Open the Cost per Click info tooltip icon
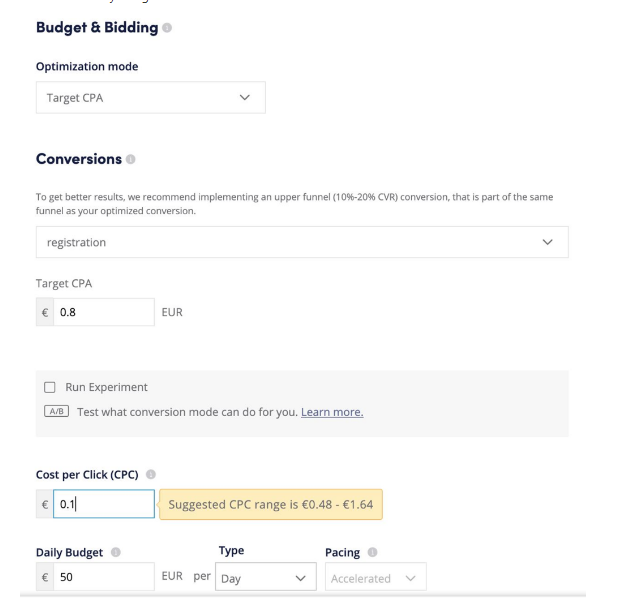The height and width of the screenshot is (598, 640). click(151, 474)
